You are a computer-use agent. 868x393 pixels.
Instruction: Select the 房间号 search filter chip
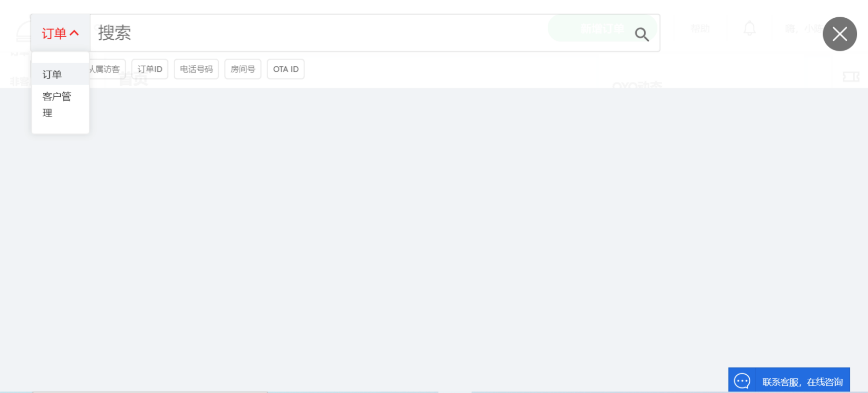coord(243,69)
